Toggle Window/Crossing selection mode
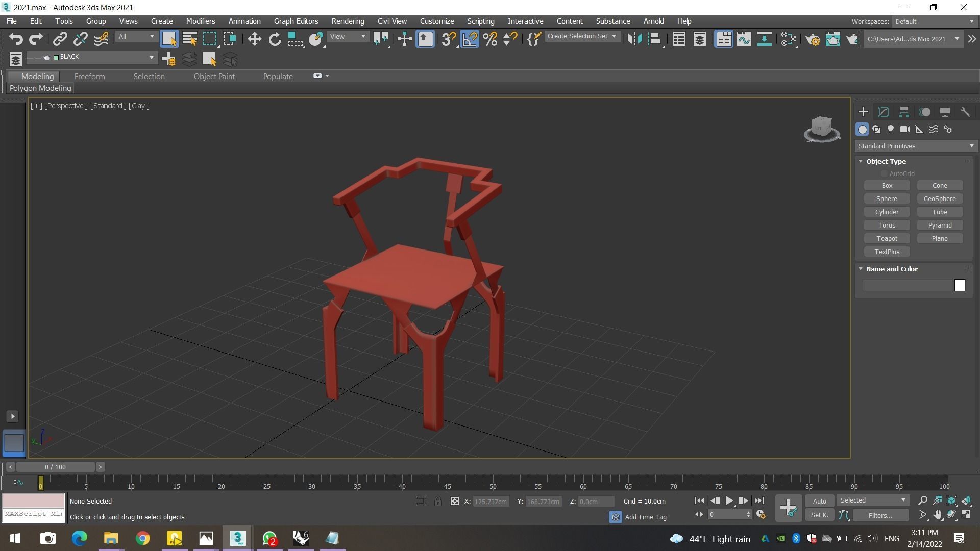Screen dimensions: 980x551 (x=230, y=39)
